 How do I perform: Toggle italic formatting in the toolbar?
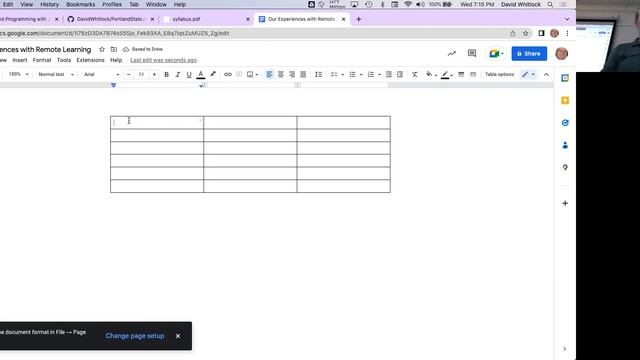pyautogui.click(x=178, y=74)
